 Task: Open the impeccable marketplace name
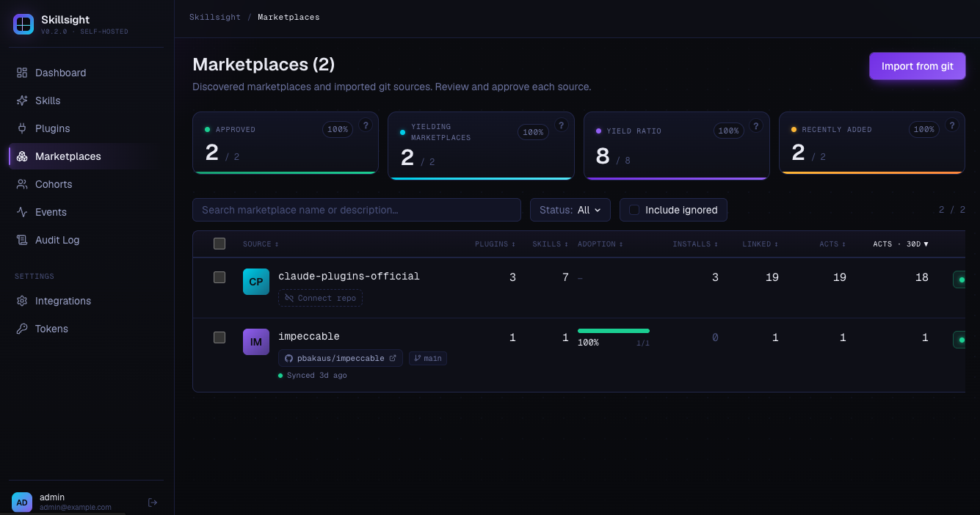(309, 337)
